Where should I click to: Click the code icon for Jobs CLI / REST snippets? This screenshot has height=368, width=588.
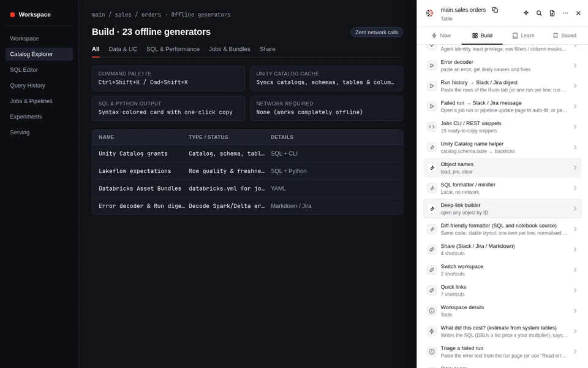432,127
